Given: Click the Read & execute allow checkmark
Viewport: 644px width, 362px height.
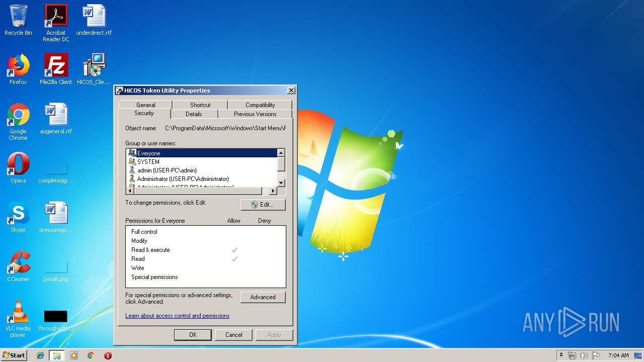Looking at the screenshot, I should pos(234,250).
